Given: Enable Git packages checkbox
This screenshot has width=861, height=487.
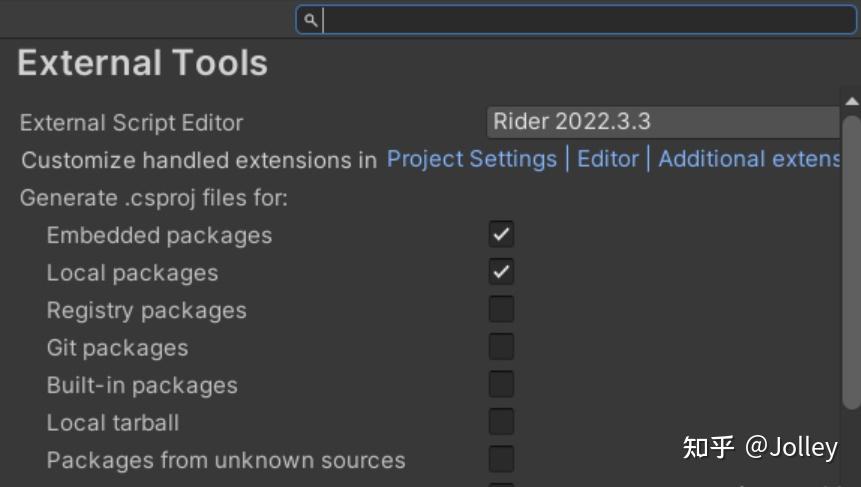Looking at the screenshot, I should 501,347.
